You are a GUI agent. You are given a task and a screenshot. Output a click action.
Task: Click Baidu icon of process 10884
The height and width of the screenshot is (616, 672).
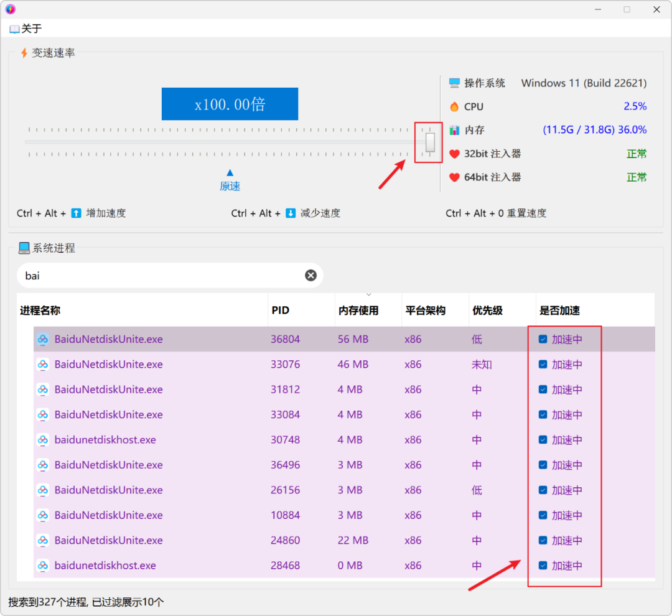click(x=43, y=515)
